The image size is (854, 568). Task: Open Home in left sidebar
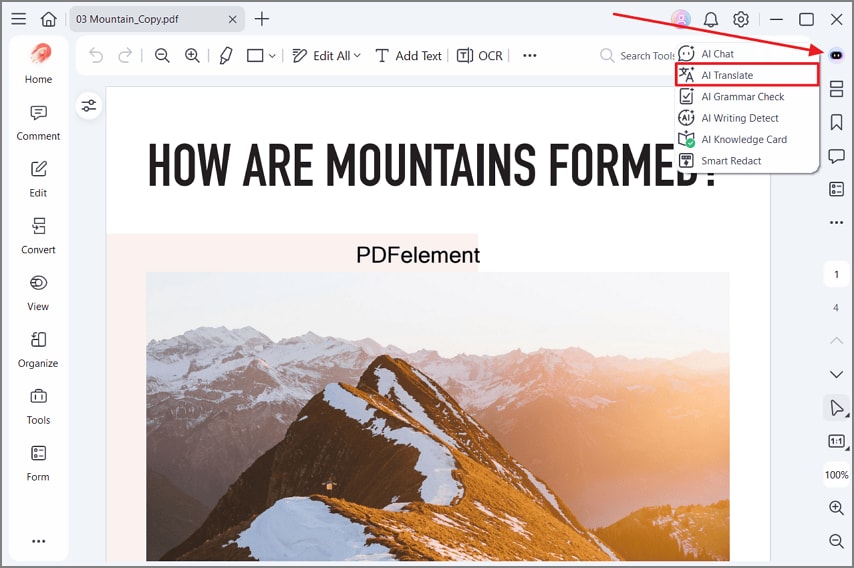click(38, 64)
